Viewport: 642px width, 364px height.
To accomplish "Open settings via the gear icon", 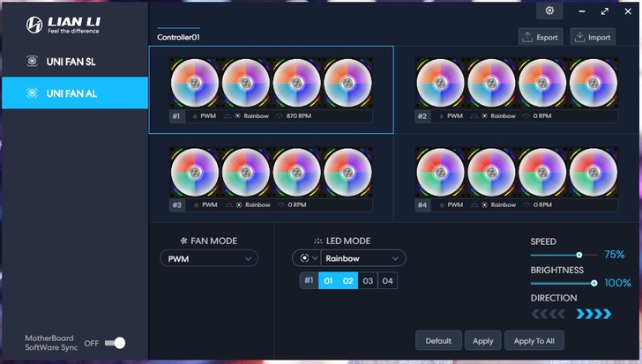I will [549, 11].
